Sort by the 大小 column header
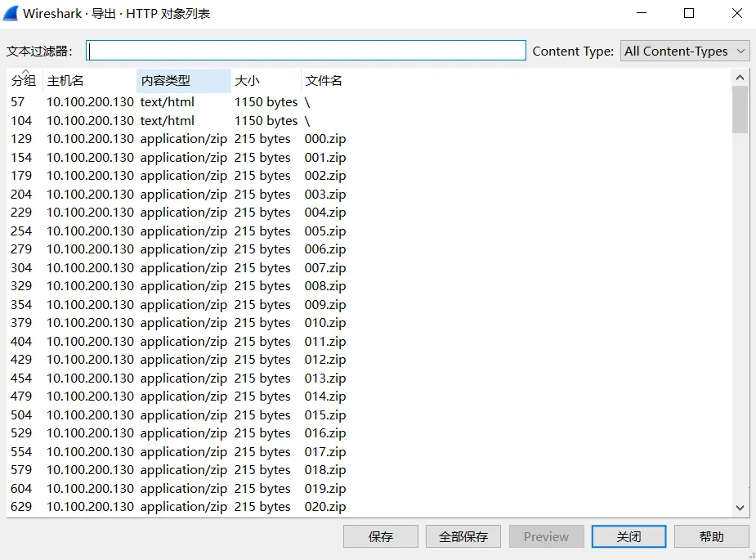756x560 pixels. point(266,81)
